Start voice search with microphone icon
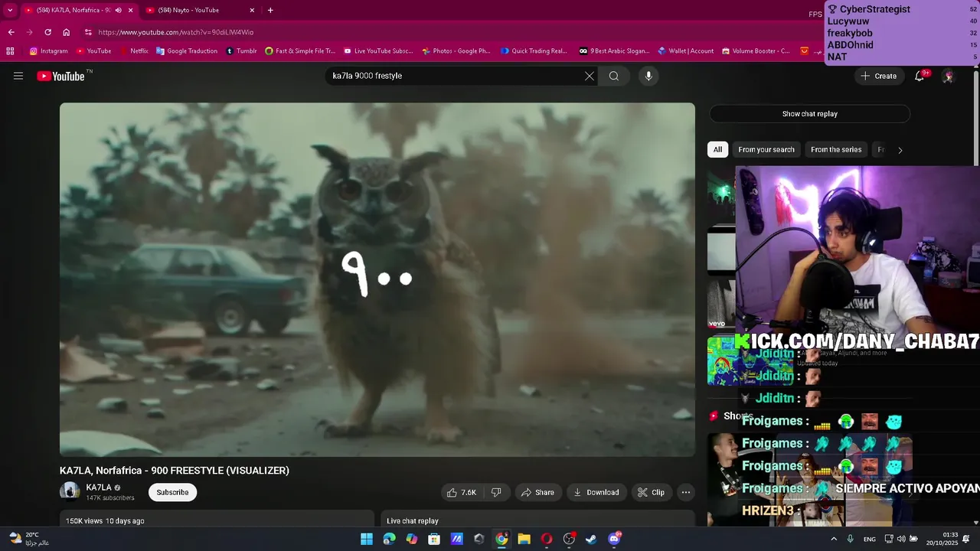 coord(648,76)
